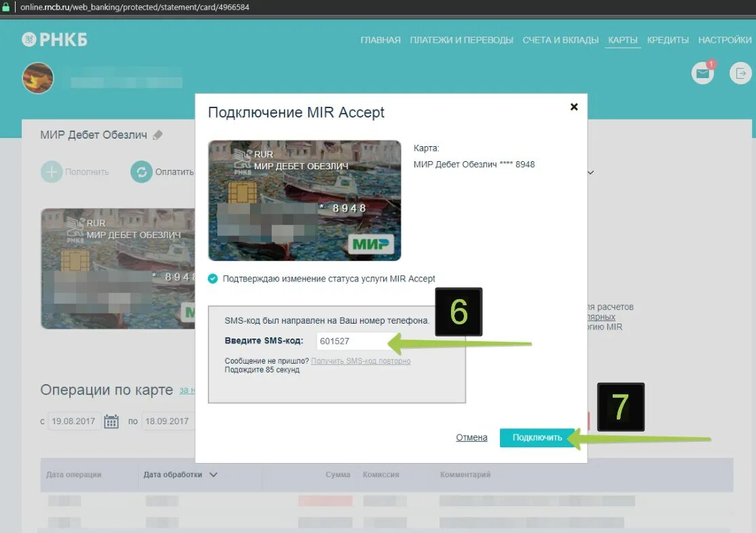Click the Комиссия column header
The image size is (756, 533).
[381, 475]
